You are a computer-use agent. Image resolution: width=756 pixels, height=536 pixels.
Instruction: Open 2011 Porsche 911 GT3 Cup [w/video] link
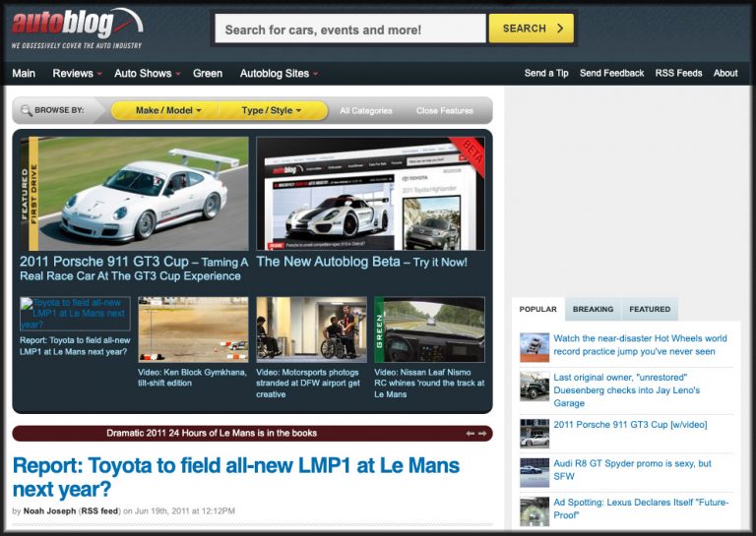pos(630,425)
